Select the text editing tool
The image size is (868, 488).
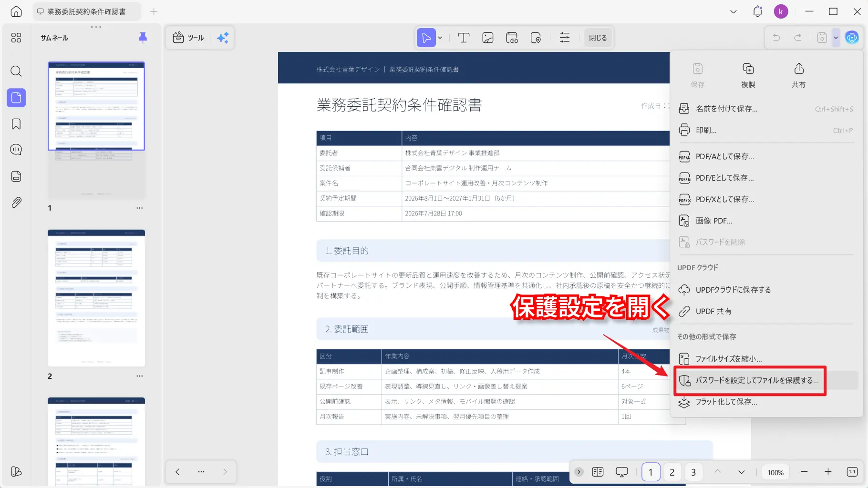[x=464, y=38]
